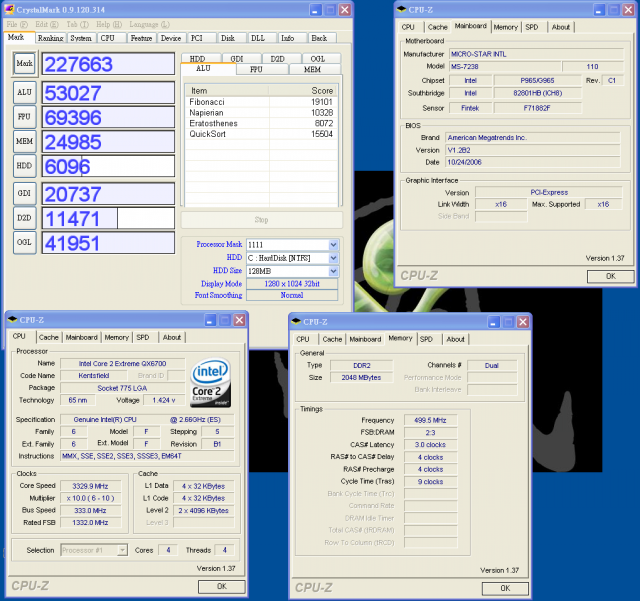Click the Display Mode 1280 x 1024 32bit field

[x=292, y=284]
